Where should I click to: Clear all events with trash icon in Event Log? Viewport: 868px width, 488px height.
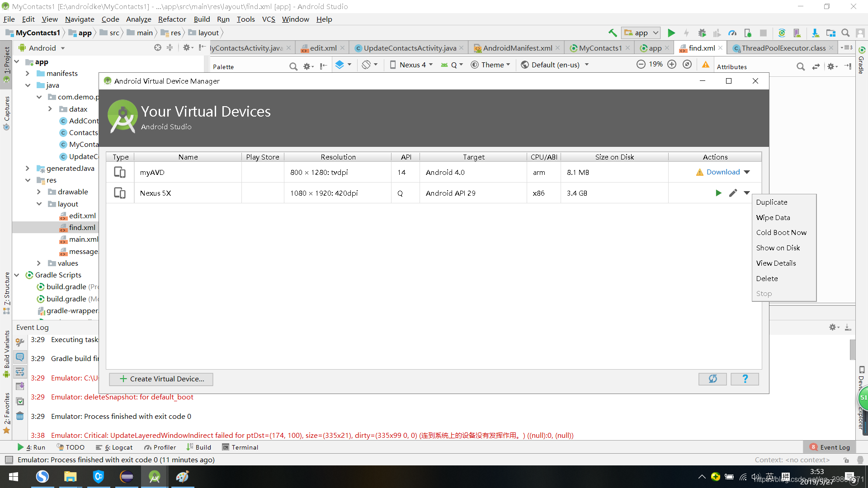point(20,416)
